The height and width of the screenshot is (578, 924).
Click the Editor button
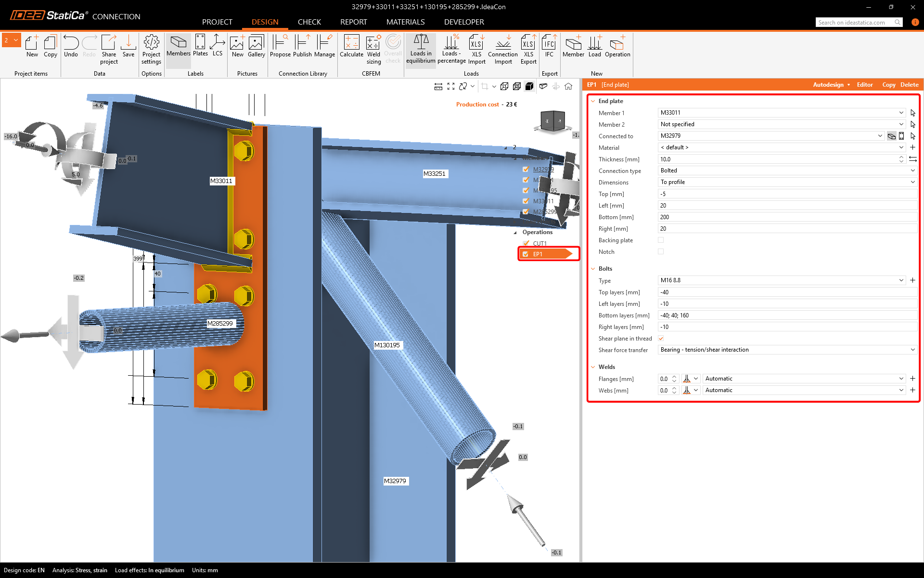[x=864, y=85]
